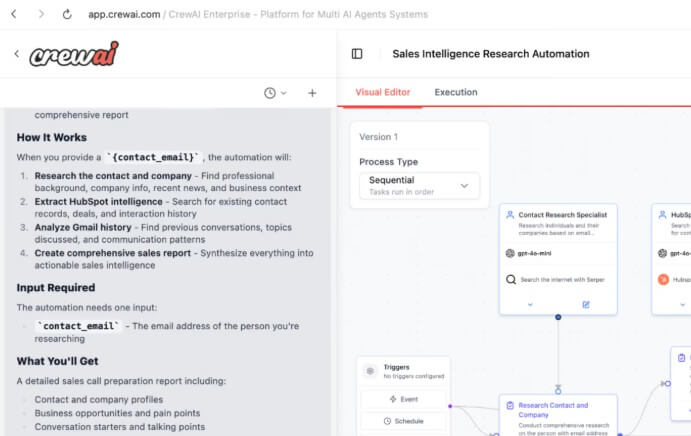Select the Contact Research Specialist agent title
Image resolution: width=691 pixels, height=436 pixels.
563,215
